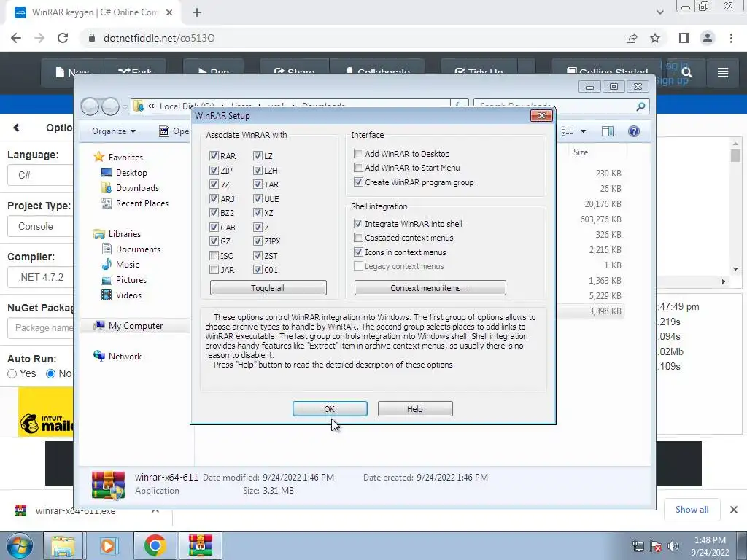Dismiss the downloads bar X

click(734, 510)
